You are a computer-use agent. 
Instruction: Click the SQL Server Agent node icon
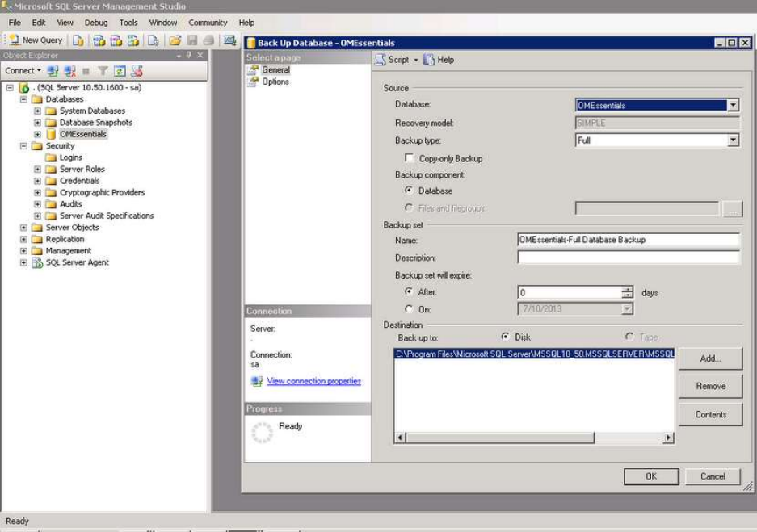37,262
